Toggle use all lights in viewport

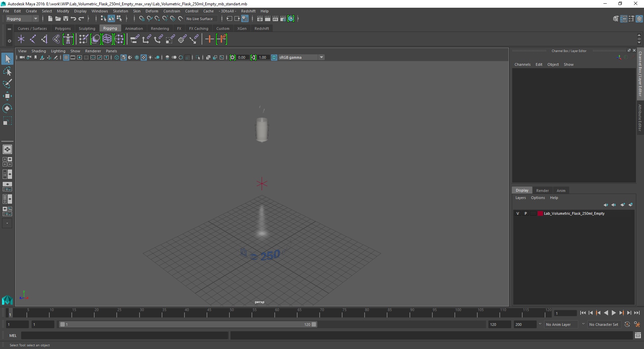coord(150,57)
